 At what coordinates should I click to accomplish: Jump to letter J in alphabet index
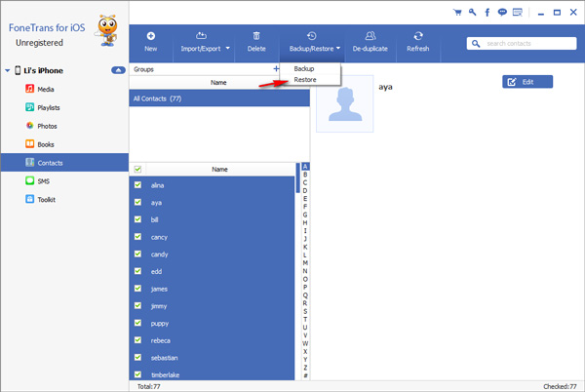pos(305,239)
